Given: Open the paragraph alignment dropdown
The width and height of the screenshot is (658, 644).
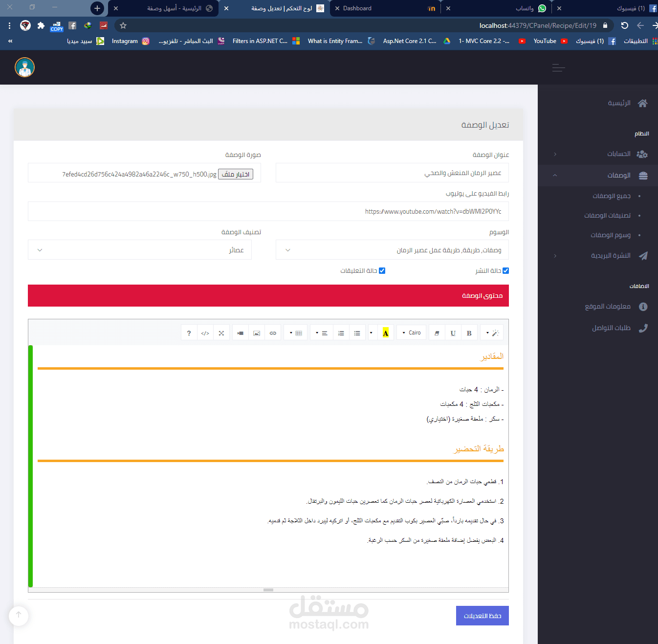Looking at the screenshot, I should [322, 333].
